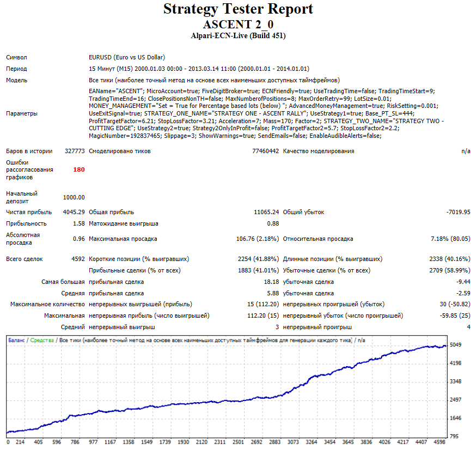Select absolute drawdown value 0.96
The width and height of the screenshot is (476, 449).
tap(79, 239)
